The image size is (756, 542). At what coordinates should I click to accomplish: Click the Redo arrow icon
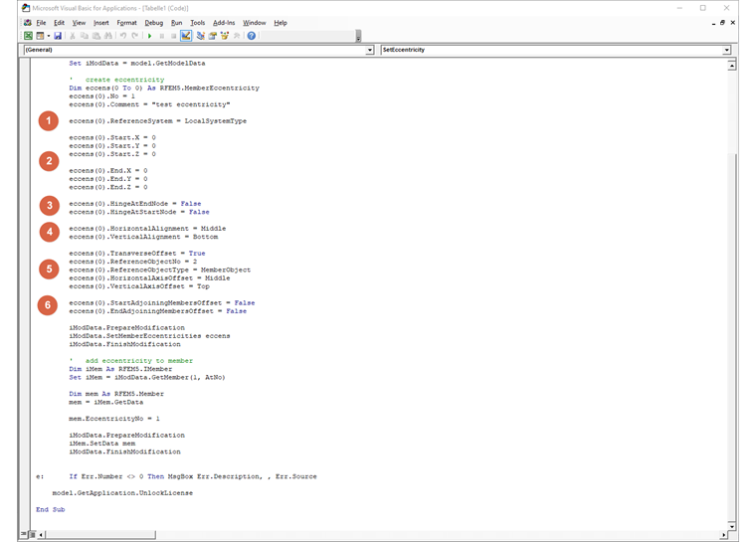pyautogui.click(x=135, y=36)
